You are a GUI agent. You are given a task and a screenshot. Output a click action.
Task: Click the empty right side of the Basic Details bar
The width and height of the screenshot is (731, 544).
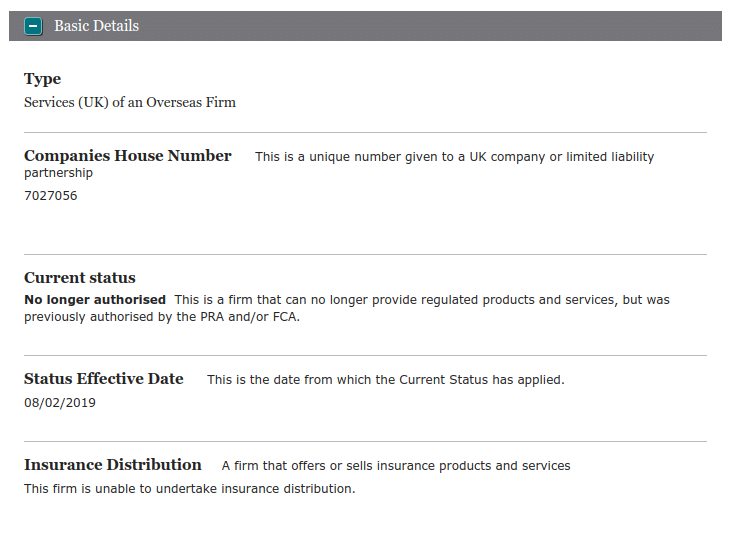coord(500,26)
